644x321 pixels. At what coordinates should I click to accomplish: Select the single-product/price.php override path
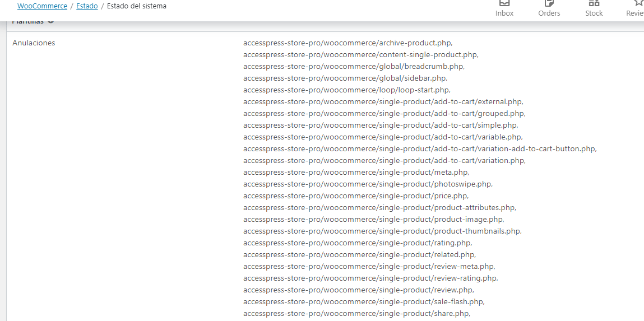pyautogui.click(x=356, y=196)
